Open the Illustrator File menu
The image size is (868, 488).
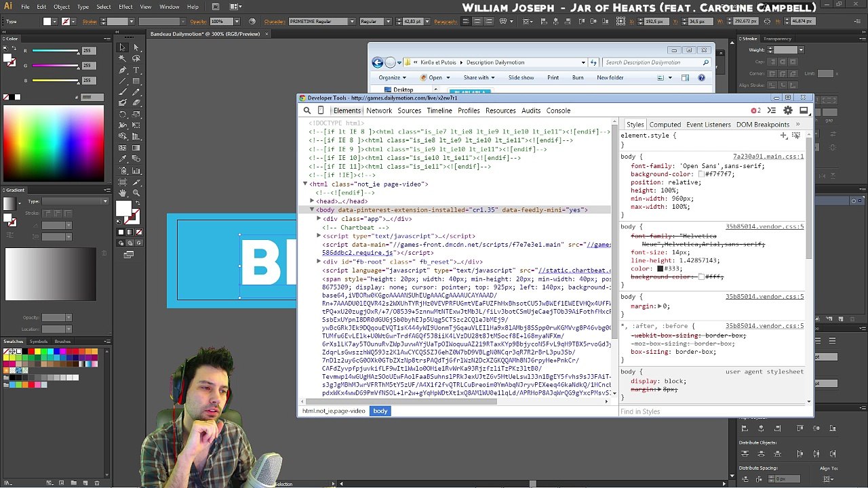click(x=25, y=7)
